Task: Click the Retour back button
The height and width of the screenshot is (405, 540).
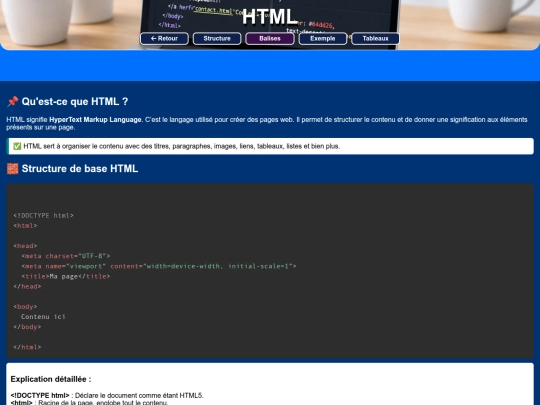Action: tap(164, 39)
